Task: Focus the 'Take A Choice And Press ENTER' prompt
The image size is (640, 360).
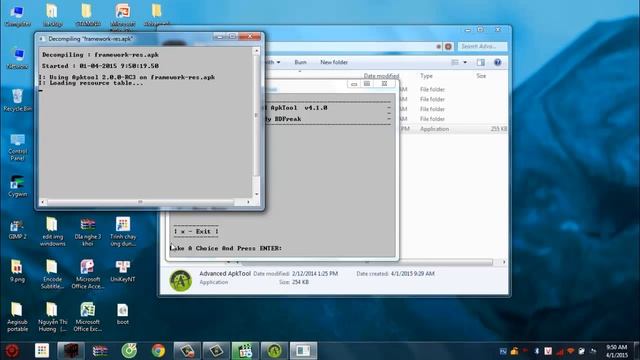Action: point(226,248)
